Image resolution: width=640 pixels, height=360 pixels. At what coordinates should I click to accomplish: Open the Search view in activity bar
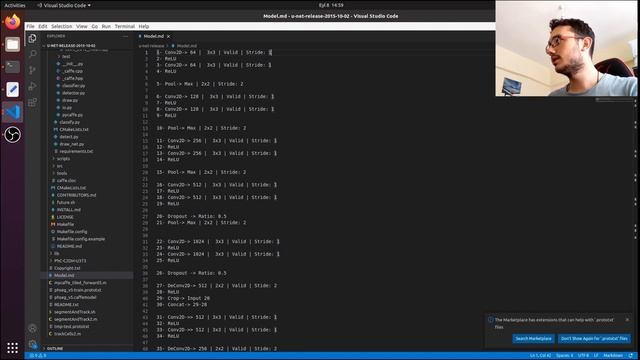32,54
